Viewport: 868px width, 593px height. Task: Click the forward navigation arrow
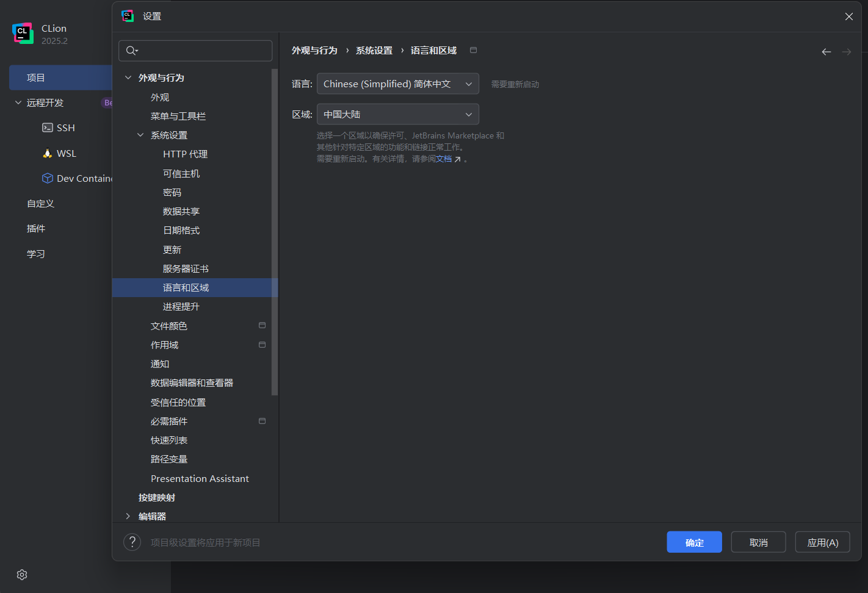tap(846, 52)
